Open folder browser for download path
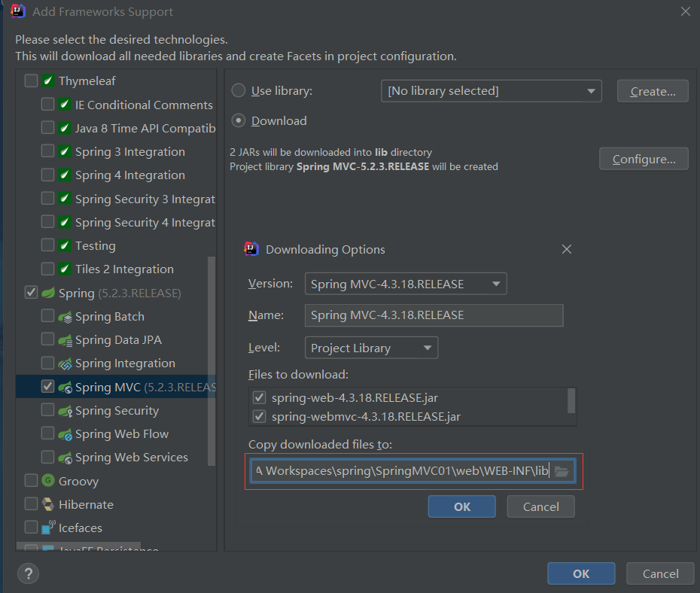The height and width of the screenshot is (593, 700). coord(562,471)
